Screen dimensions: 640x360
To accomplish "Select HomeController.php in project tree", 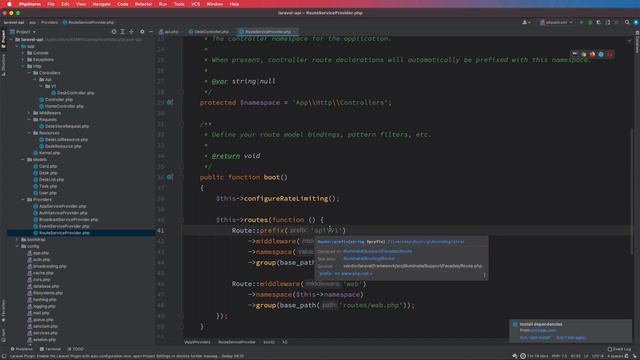I will pyautogui.click(x=61, y=106).
